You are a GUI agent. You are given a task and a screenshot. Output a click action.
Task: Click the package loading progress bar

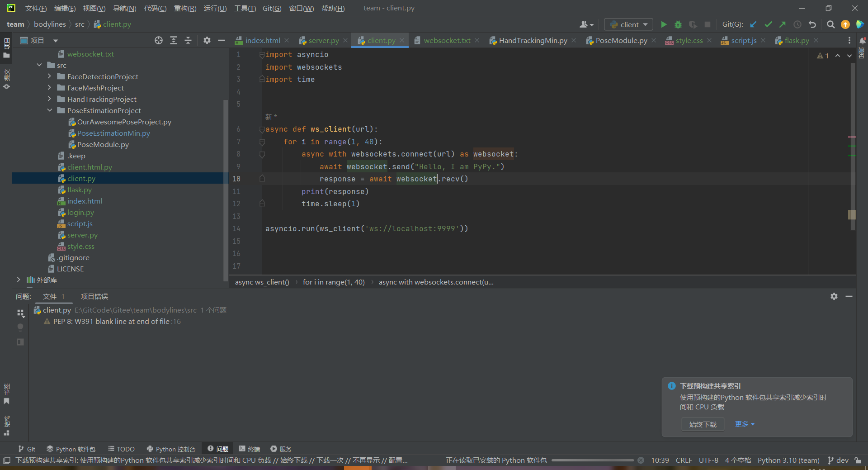pyautogui.click(x=592, y=460)
